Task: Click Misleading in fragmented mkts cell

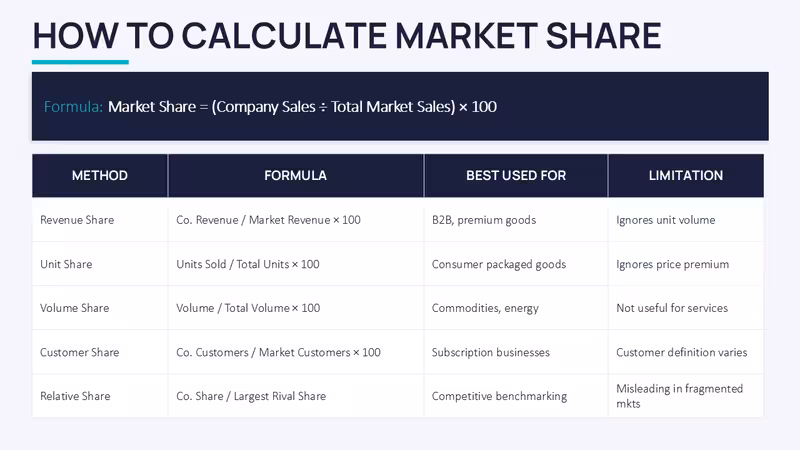Action: (680, 396)
